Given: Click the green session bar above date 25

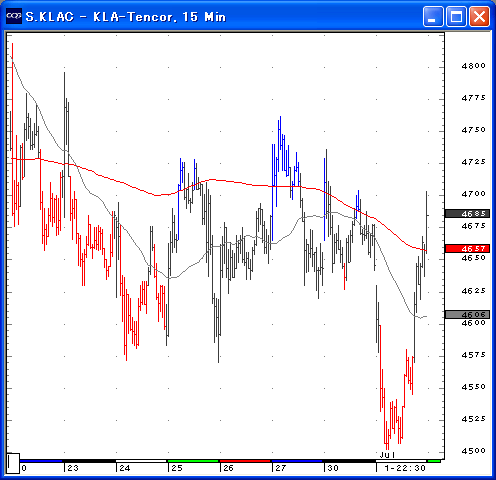Looking at the screenshot, I should 193,461.
